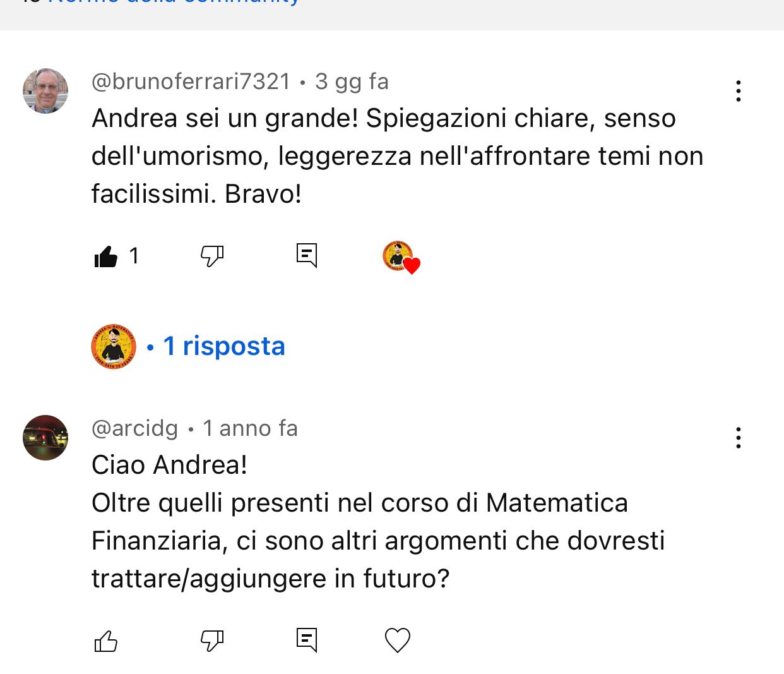Dislike the comment by brunoferrari7321
The height and width of the screenshot is (674, 784).
[212, 256]
